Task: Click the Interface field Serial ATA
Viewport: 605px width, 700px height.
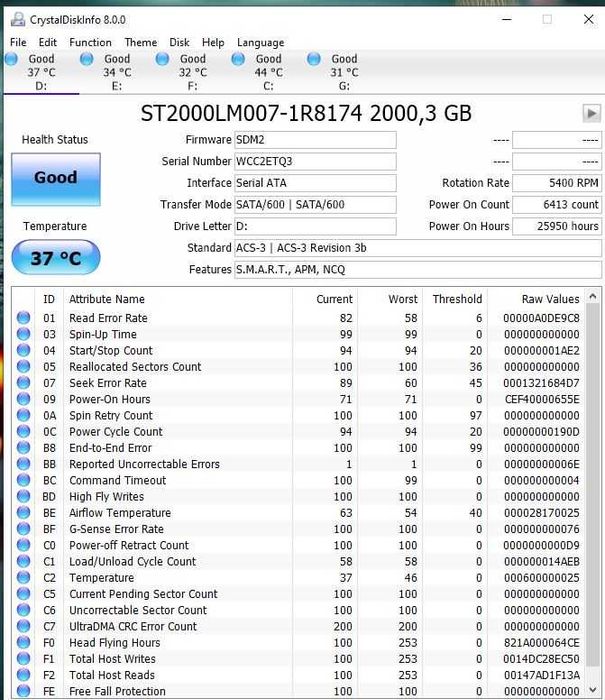Action: point(315,183)
